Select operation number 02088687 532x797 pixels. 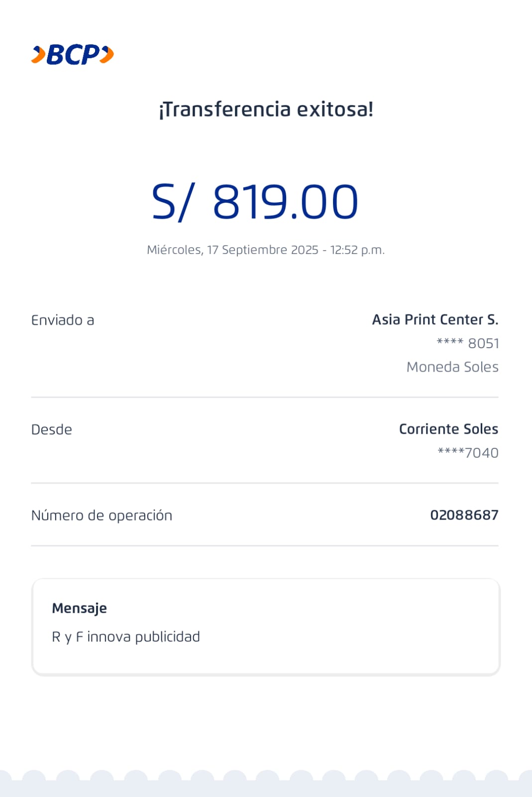tap(464, 515)
